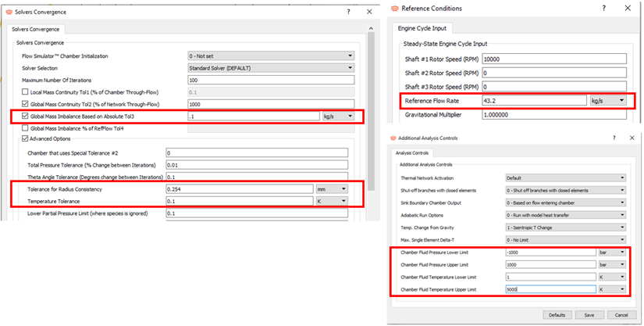Click the Solvers Convergence vertical scrollbar
This screenshot has width=644, height=326.
[x=369, y=117]
